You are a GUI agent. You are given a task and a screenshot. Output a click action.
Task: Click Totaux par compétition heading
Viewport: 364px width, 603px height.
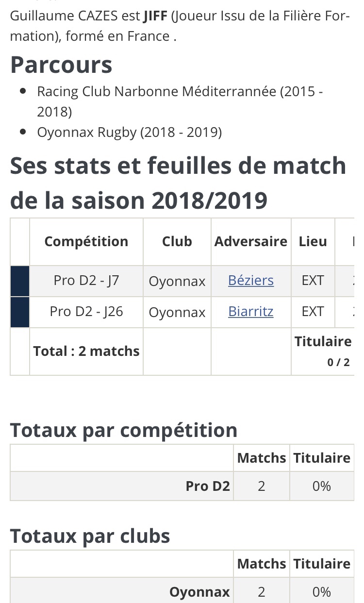tap(124, 430)
